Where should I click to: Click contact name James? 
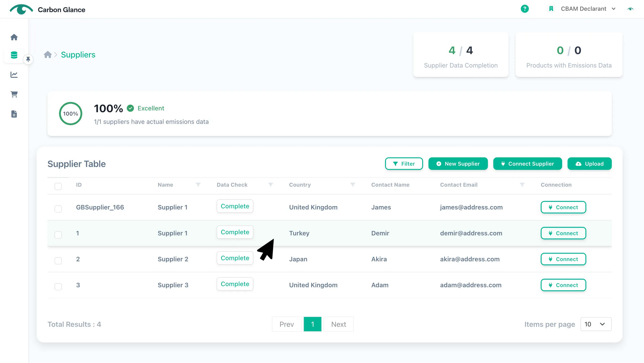pos(381,207)
